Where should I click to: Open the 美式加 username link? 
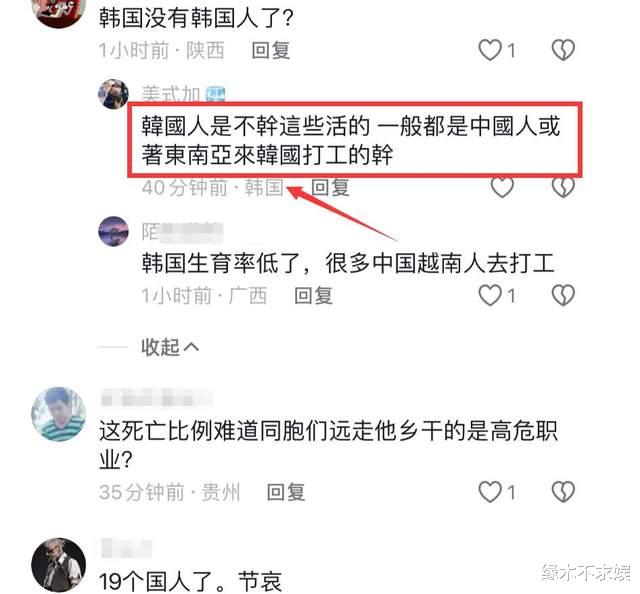pyautogui.click(x=171, y=94)
